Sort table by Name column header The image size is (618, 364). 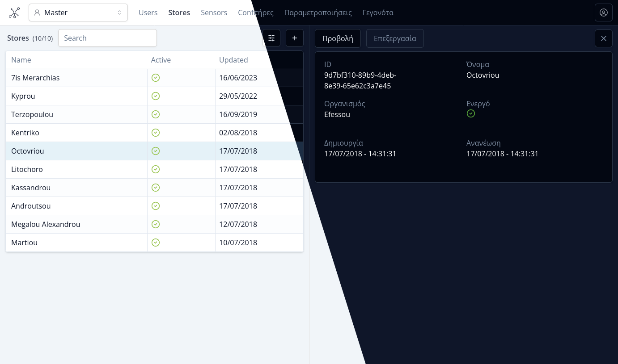tap(21, 60)
